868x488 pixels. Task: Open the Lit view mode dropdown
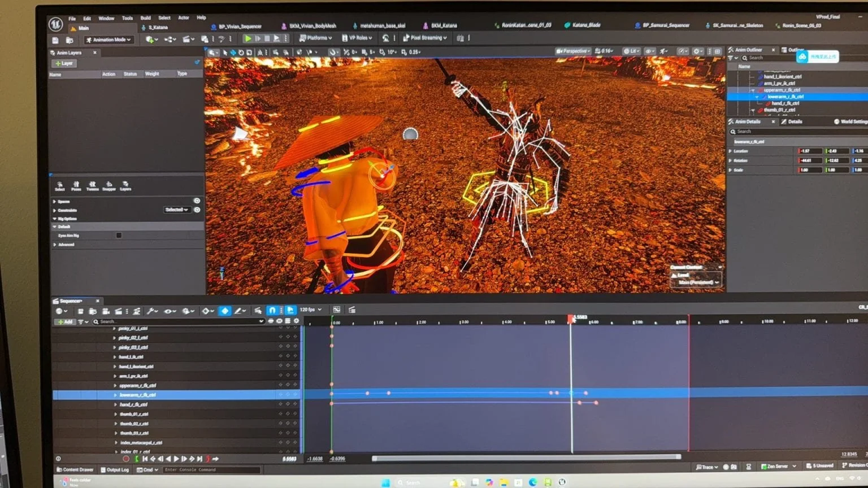point(631,51)
